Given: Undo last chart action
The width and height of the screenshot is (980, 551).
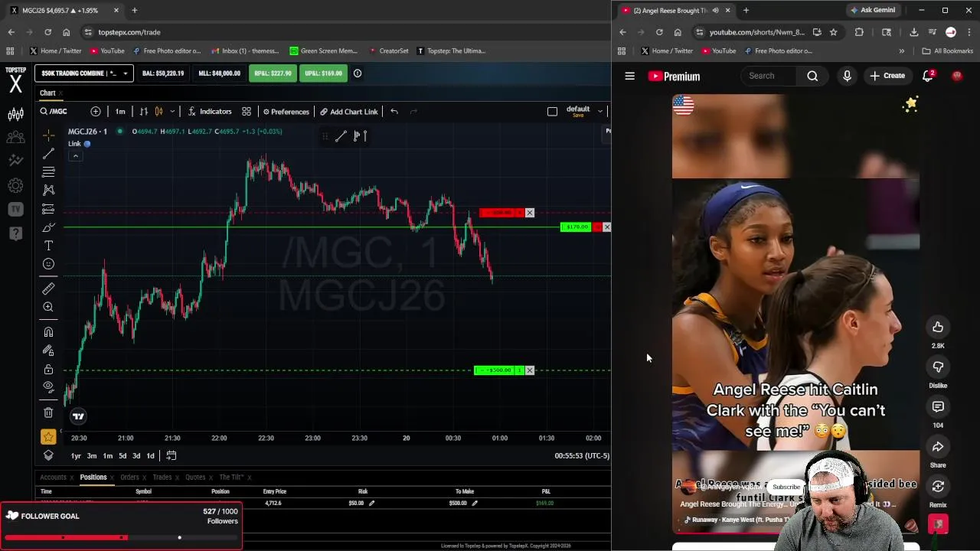Looking at the screenshot, I should [x=394, y=112].
